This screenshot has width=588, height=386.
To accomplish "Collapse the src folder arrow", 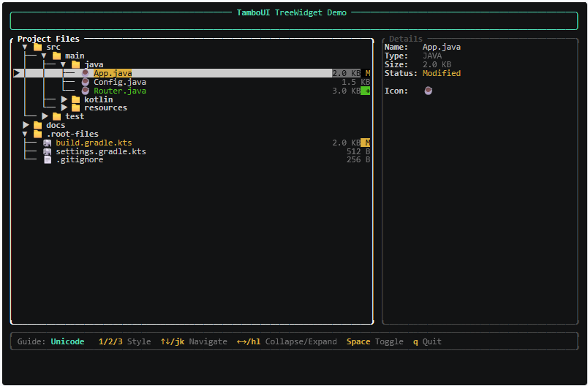I will [x=25, y=48].
